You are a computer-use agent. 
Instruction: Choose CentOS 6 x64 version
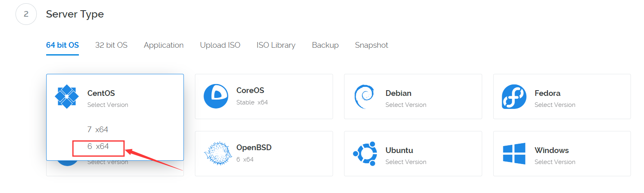(x=98, y=146)
